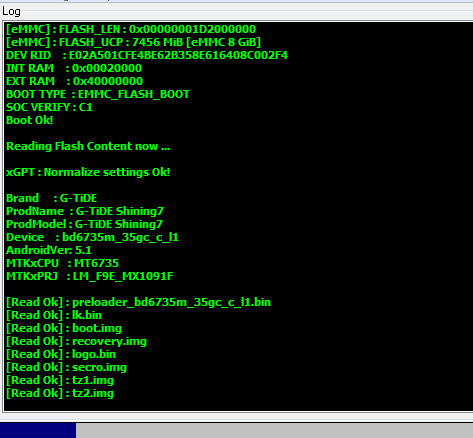Click the EXT RAM 0x40000000 line
Screen dimensions: 473x438
click(75, 81)
